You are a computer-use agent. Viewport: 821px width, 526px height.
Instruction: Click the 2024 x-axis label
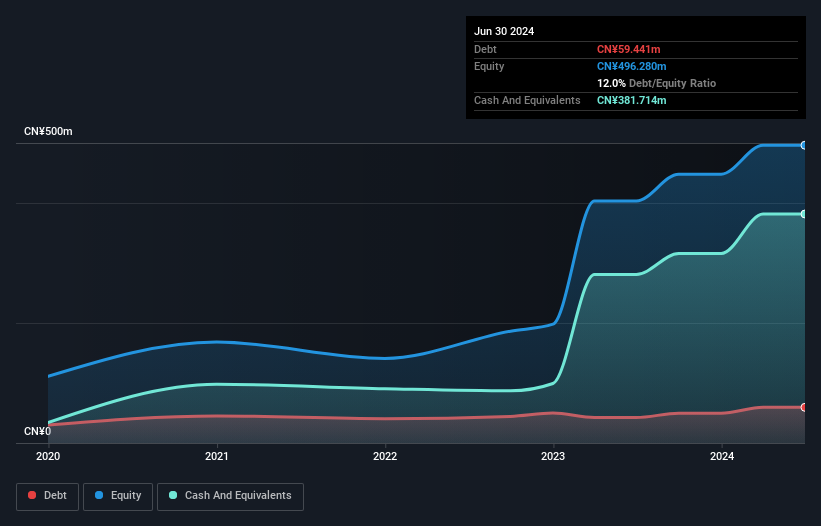[722, 456]
